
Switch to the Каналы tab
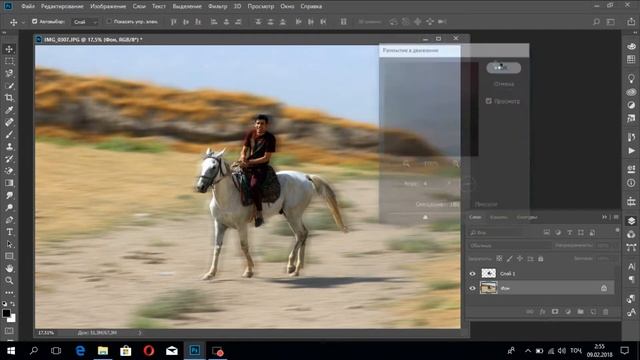pos(499,217)
